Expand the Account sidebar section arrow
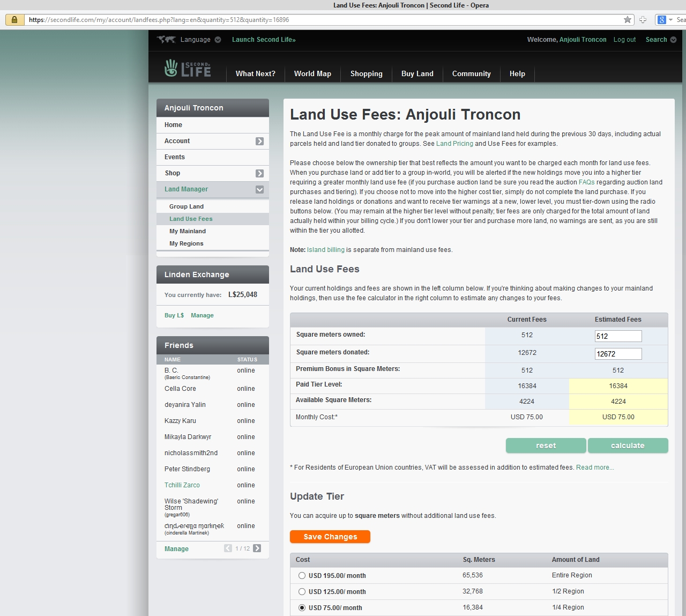 pyautogui.click(x=260, y=141)
